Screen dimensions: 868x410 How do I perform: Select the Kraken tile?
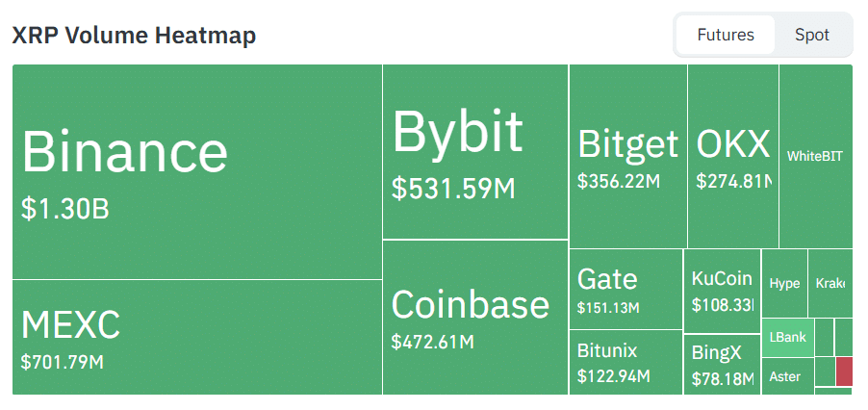coord(830,283)
